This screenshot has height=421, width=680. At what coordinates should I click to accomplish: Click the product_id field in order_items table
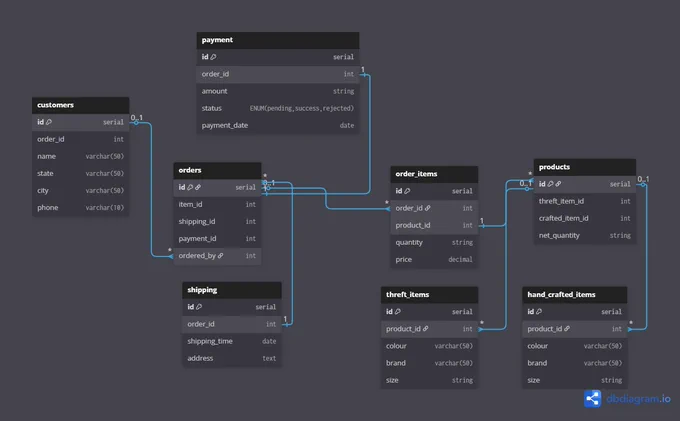[x=434, y=225]
